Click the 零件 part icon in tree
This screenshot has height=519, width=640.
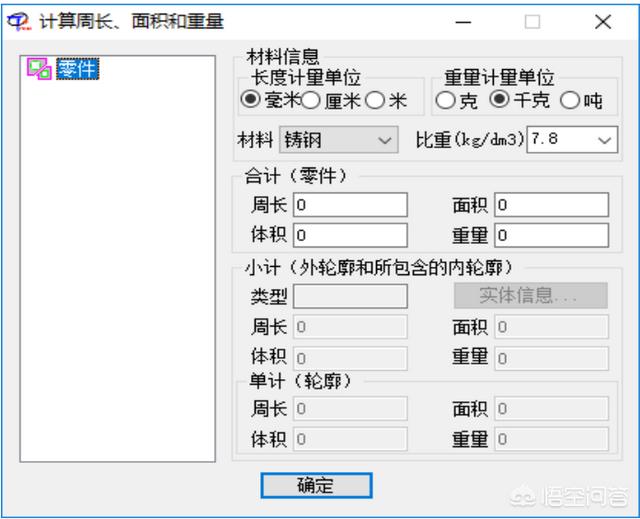39,69
